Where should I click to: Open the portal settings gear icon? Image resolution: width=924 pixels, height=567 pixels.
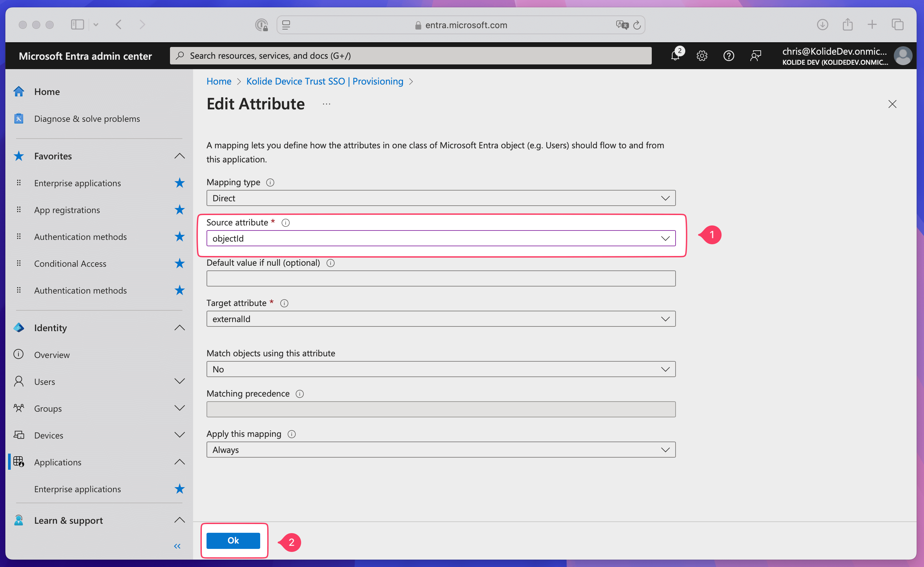click(x=702, y=56)
